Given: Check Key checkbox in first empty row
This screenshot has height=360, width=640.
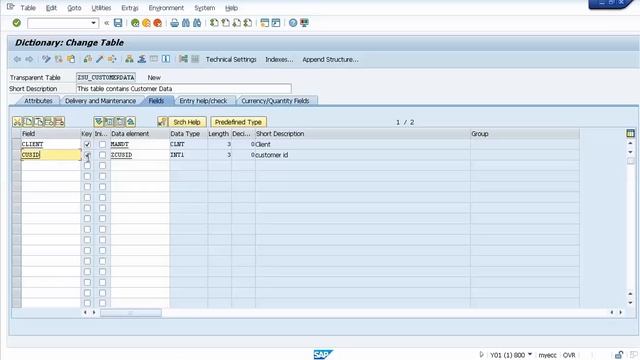Looking at the screenshot, I should [87, 166].
